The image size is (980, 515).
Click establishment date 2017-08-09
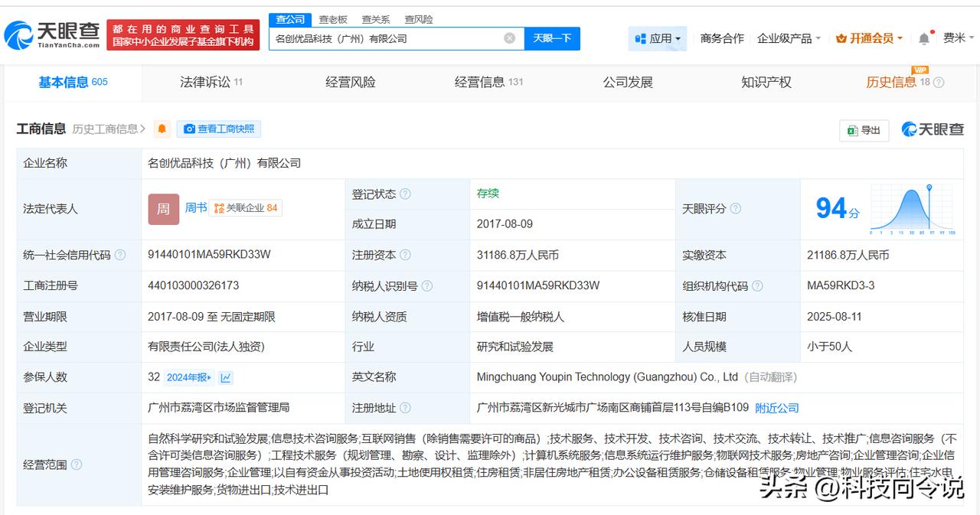pos(505,224)
